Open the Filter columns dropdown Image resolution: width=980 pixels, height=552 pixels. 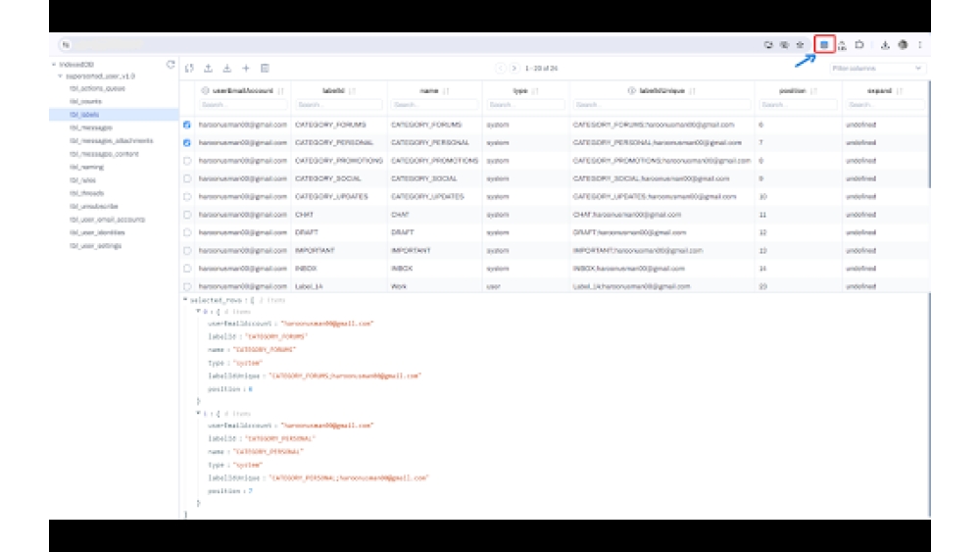pyautogui.click(x=877, y=68)
